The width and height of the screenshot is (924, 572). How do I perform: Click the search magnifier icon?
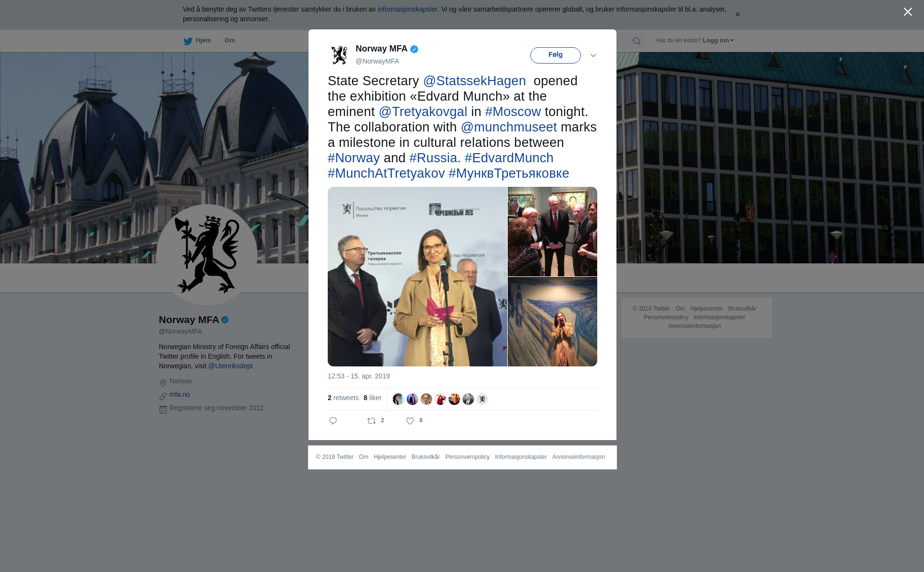point(637,41)
